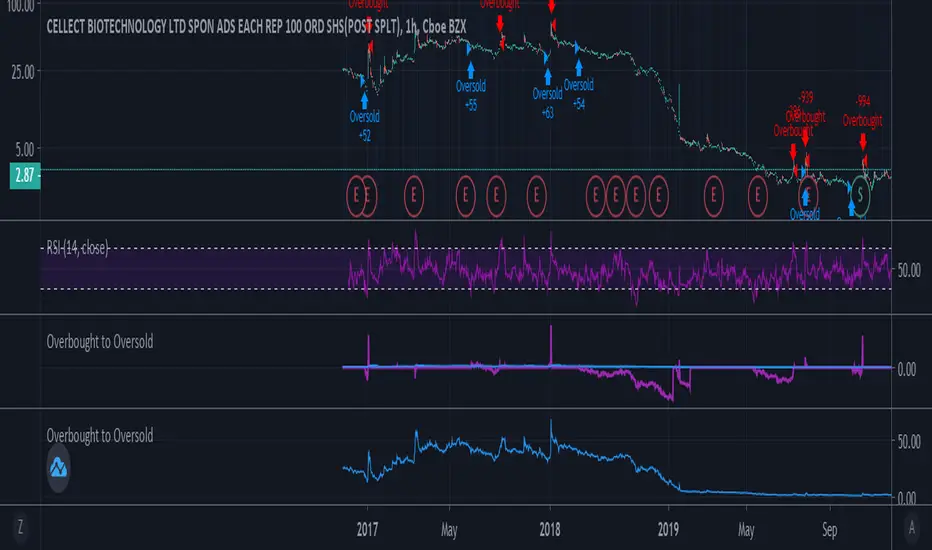Viewport: 932px width, 550px height.
Task: Click the Sep label on the time axis
Action: pyautogui.click(x=829, y=529)
